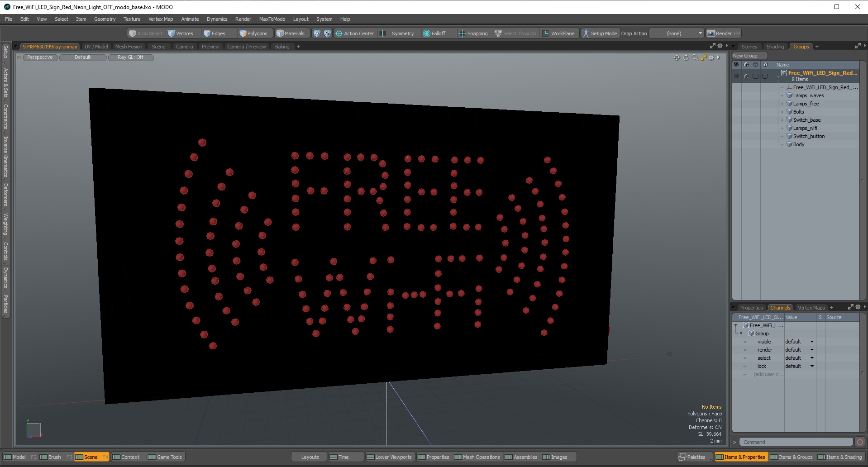Activate Vertices selection mode
This screenshot has width=868, height=467.
[180, 33]
